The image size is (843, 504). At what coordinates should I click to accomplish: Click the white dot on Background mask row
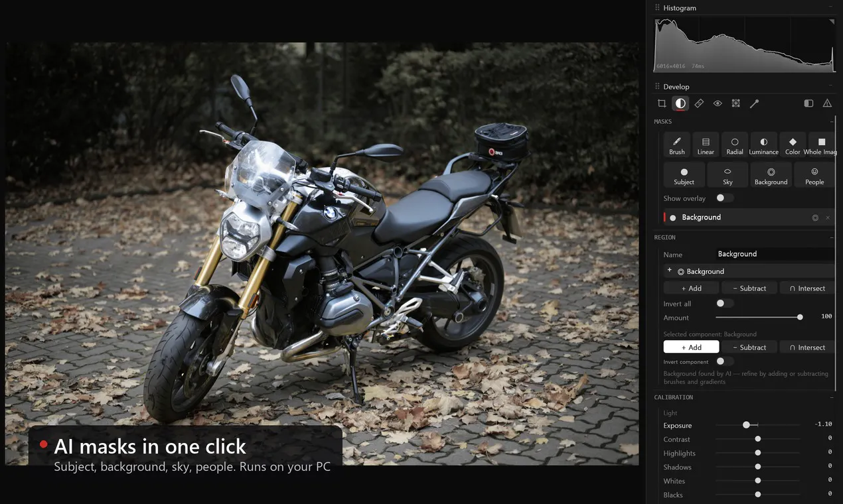pos(673,218)
